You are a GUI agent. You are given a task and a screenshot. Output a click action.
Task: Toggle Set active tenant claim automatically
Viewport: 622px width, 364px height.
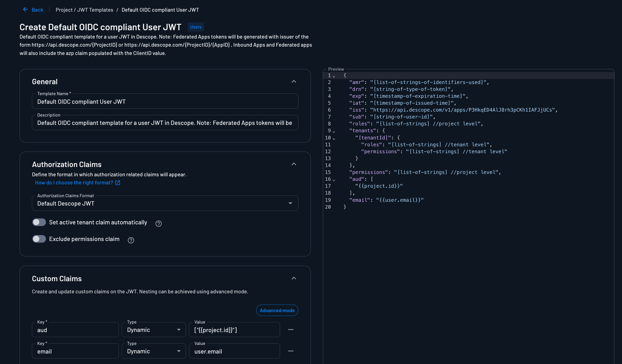click(39, 222)
